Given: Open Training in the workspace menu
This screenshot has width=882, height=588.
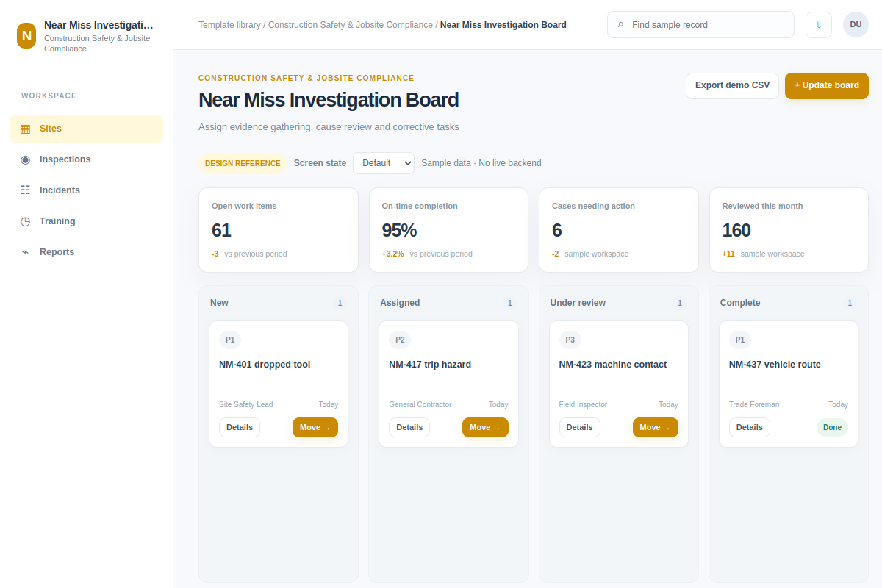Looking at the screenshot, I should (x=86, y=221).
